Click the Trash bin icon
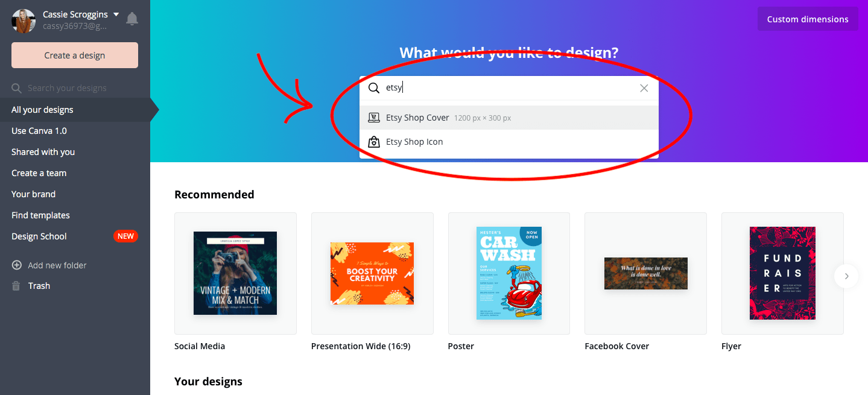The width and height of the screenshot is (868, 395). 16,286
